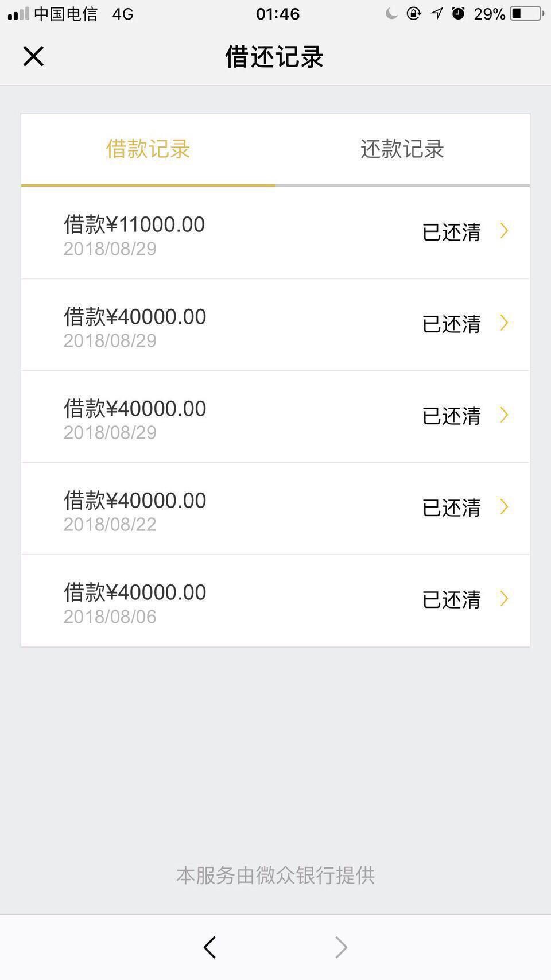Screen dimensions: 551x980
Task: Tap the battery icon in status bar
Action: tap(526, 13)
